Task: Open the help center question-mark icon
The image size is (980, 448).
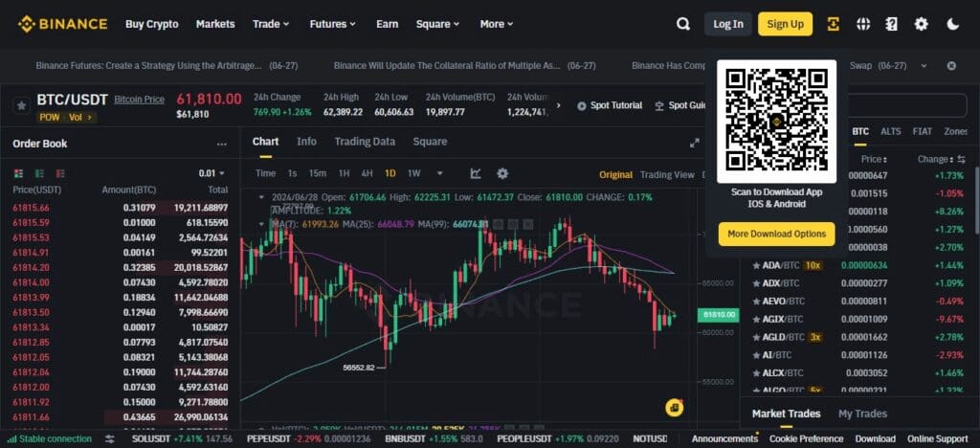Action: click(892, 24)
